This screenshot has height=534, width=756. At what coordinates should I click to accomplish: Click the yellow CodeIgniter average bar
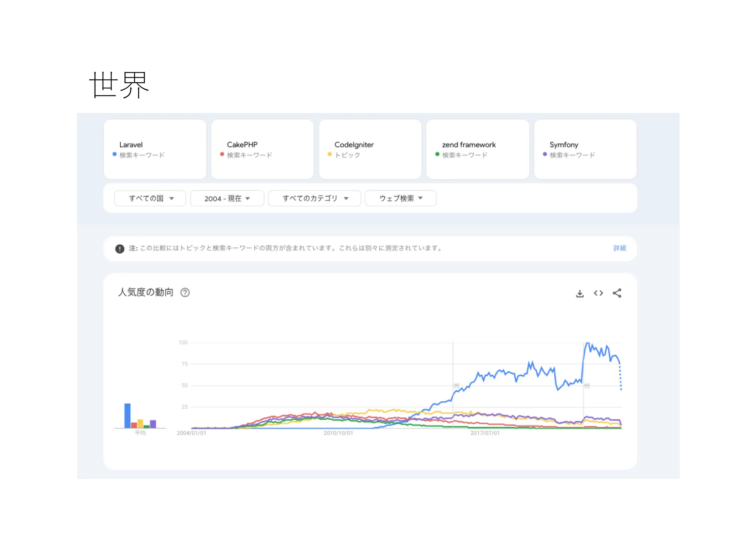point(140,424)
